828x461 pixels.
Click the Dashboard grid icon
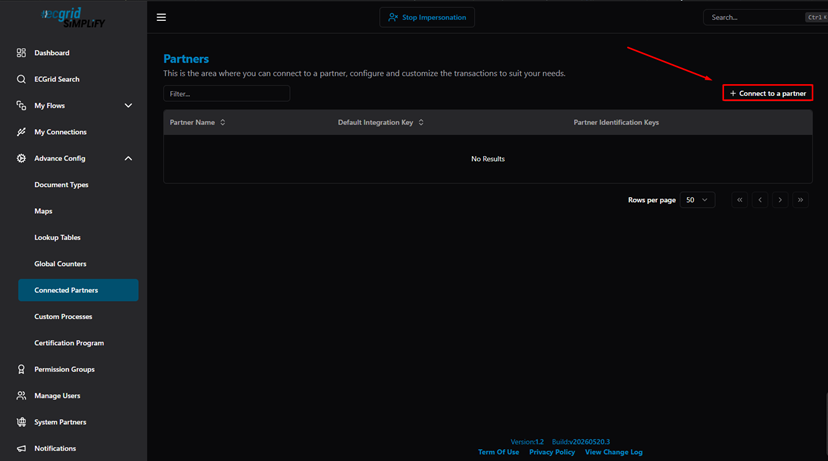click(x=21, y=53)
